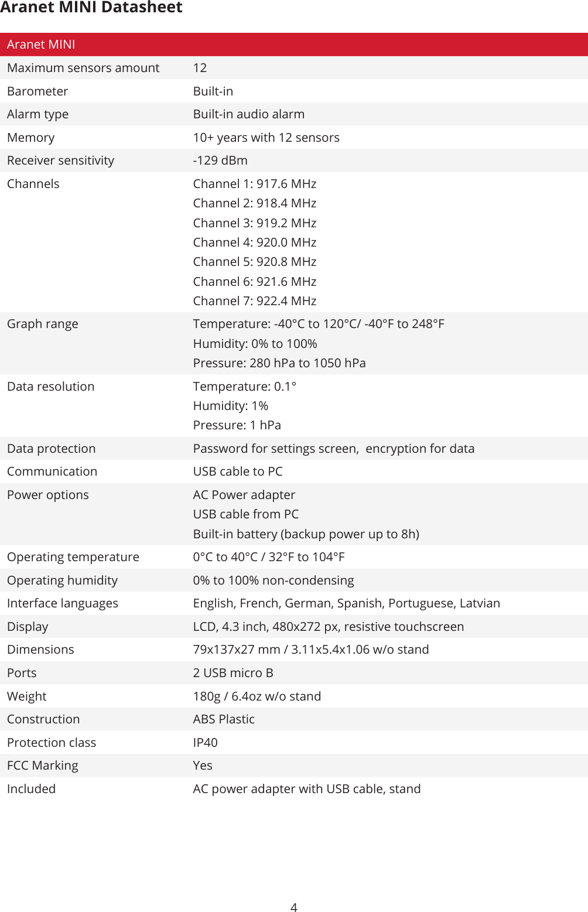Click the "Aranet MINI Datasheet" page title
Viewport: 588px width, 912px height.
[91, 8]
